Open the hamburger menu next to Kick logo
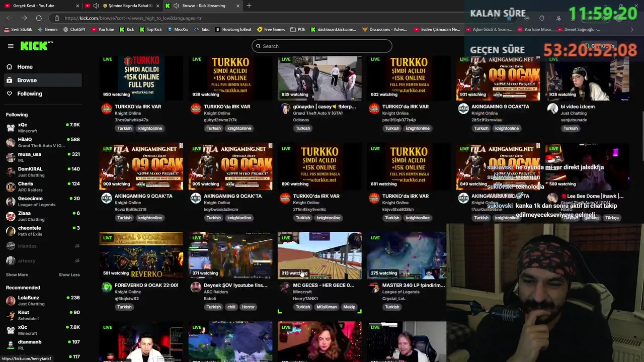The width and height of the screenshot is (644, 362). coord(11,46)
